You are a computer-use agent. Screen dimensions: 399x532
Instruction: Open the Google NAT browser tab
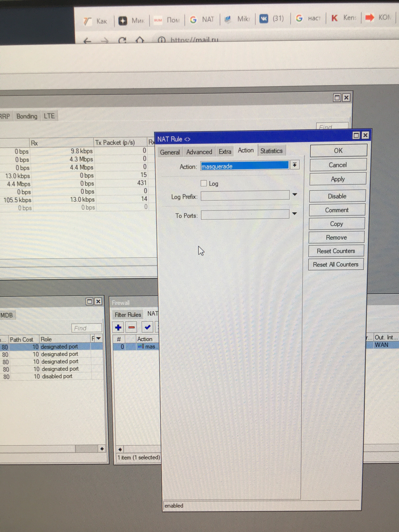(202, 20)
